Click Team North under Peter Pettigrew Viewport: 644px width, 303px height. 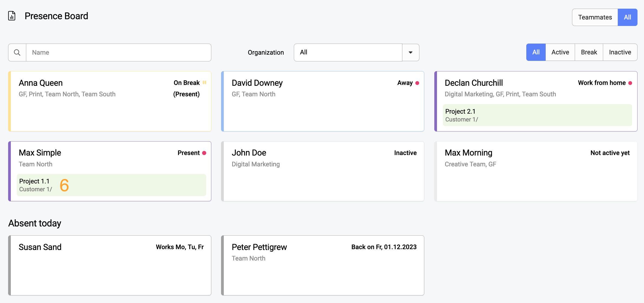point(248,258)
